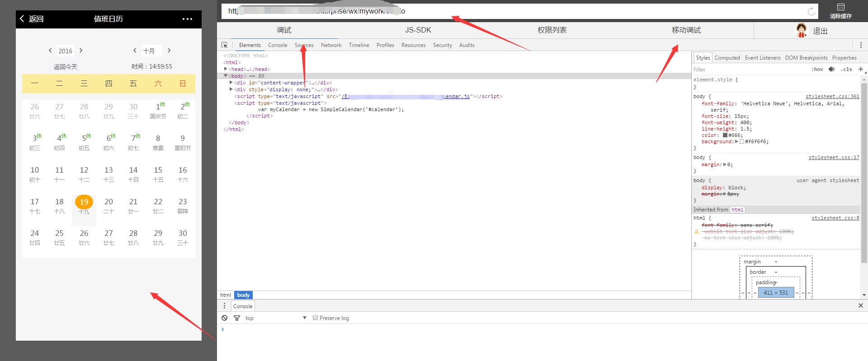Go to next month arrow beside 十月
The image size is (868, 361).
pyautogui.click(x=169, y=51)
